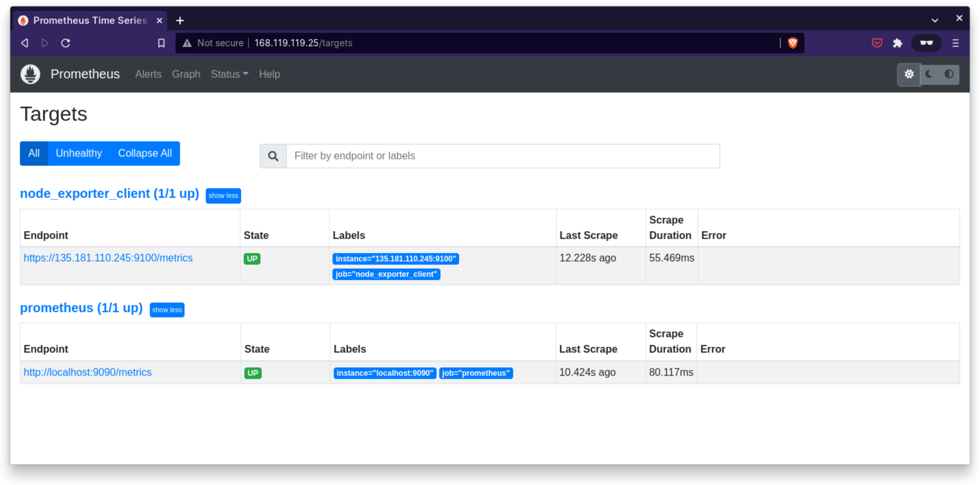Filter targets by Unhealthy

(79, 153)
